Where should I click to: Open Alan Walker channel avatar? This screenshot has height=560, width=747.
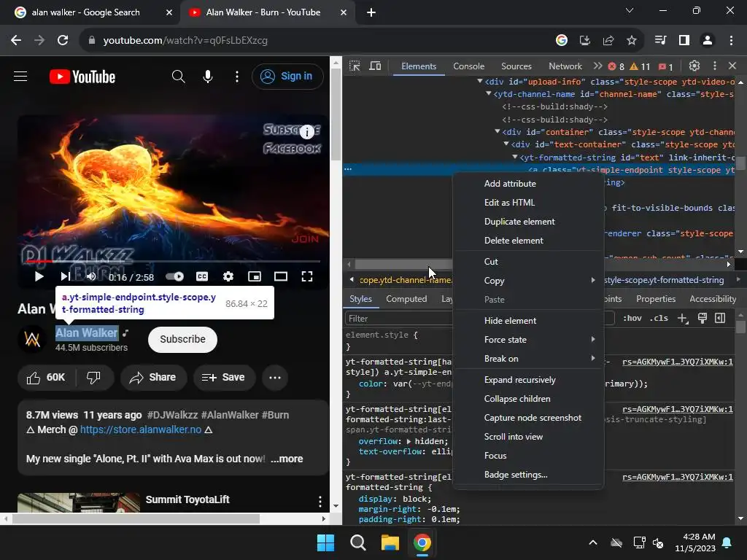pyautogui.click(x=32, y=340)
